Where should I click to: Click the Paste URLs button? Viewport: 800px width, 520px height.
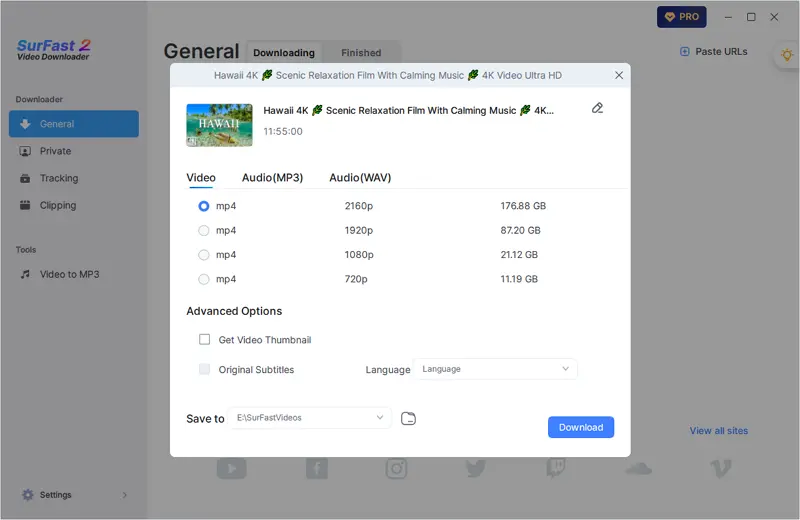[714, 52]
